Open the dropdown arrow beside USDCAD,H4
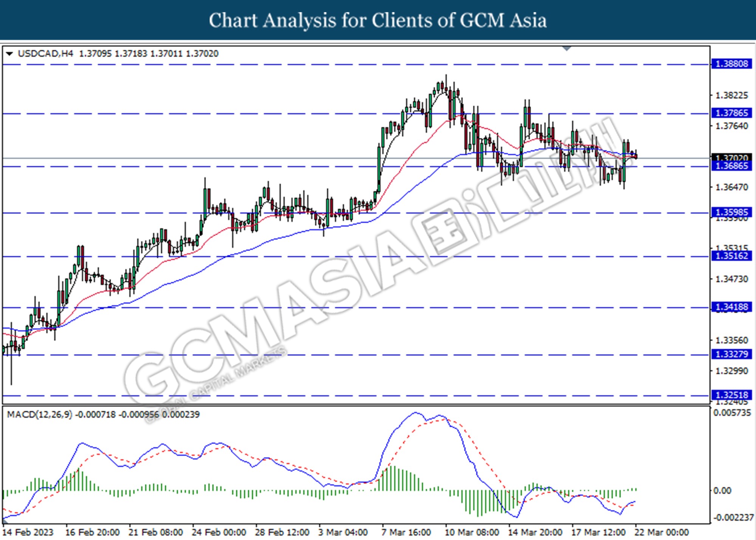This screenshot has height=540, width=756. (10, 54)
